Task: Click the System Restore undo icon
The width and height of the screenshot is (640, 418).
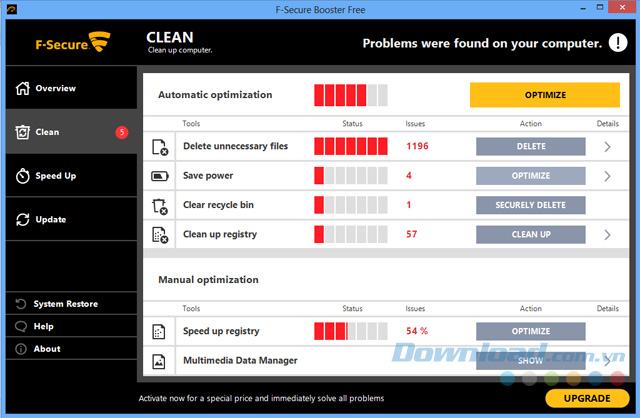Action: (20, 304)
